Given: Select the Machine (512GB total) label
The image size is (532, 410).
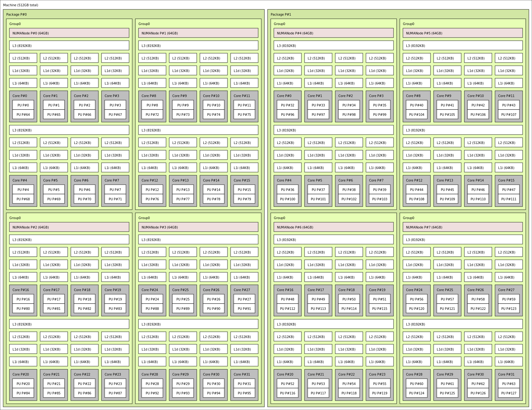Looking at the screenshot, I should click(21, 5).
